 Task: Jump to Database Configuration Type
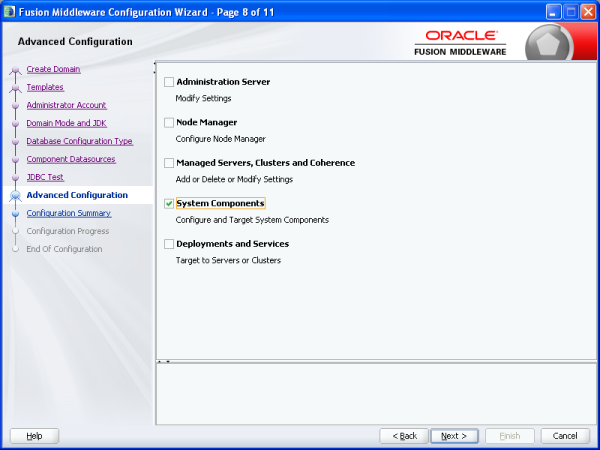pos(79,141)
